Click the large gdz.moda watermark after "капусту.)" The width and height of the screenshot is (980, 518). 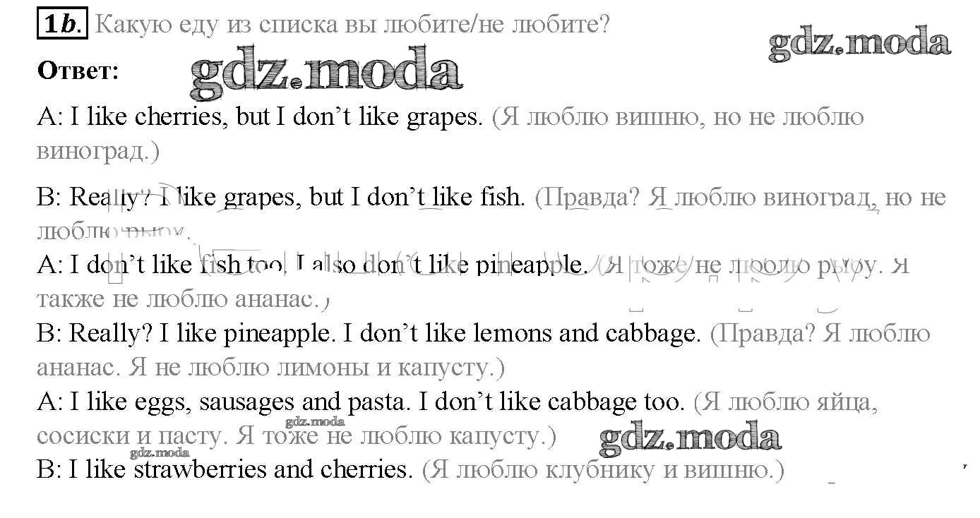click(x=690, y=438)
